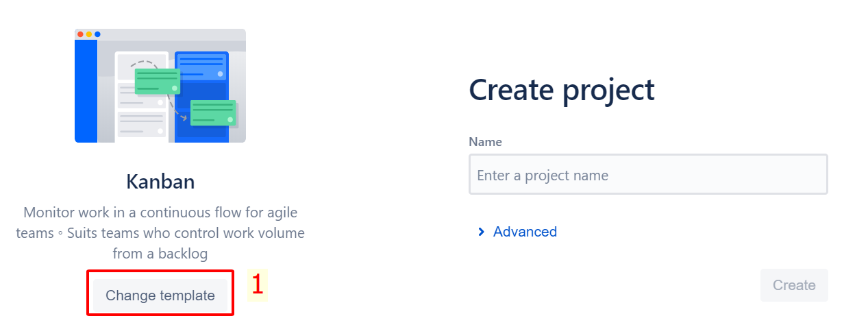Click the Name field label
868x325 pixels.
[x=485, y=142]
